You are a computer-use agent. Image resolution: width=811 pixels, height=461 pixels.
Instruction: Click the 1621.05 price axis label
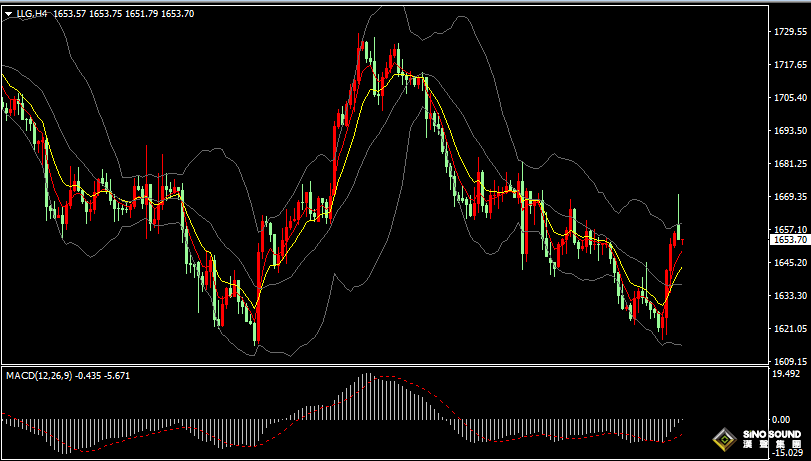coord(789,329)
